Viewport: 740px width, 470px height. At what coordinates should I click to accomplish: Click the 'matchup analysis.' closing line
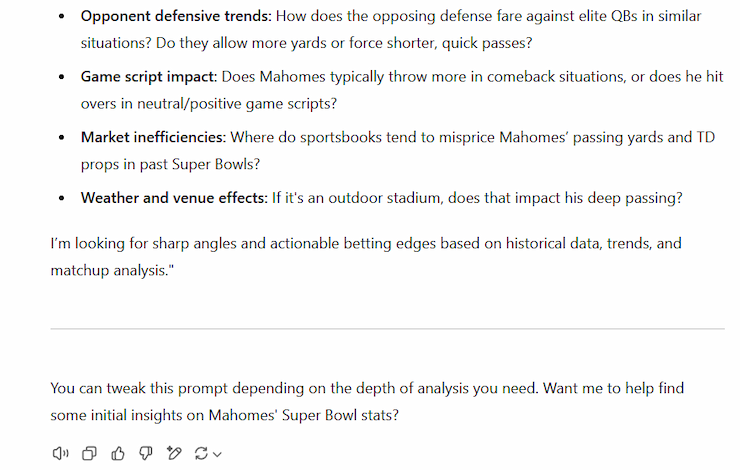112,270
